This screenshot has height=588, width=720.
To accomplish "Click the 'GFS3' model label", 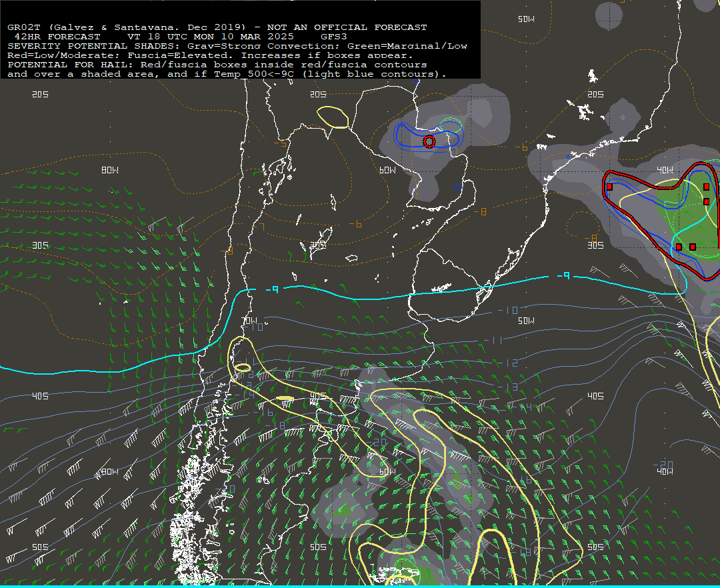I will pyautogui.click(x=334, y=36).
